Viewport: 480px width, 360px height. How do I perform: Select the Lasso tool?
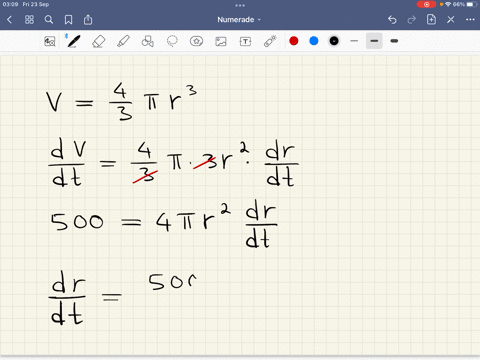[172, 41]
